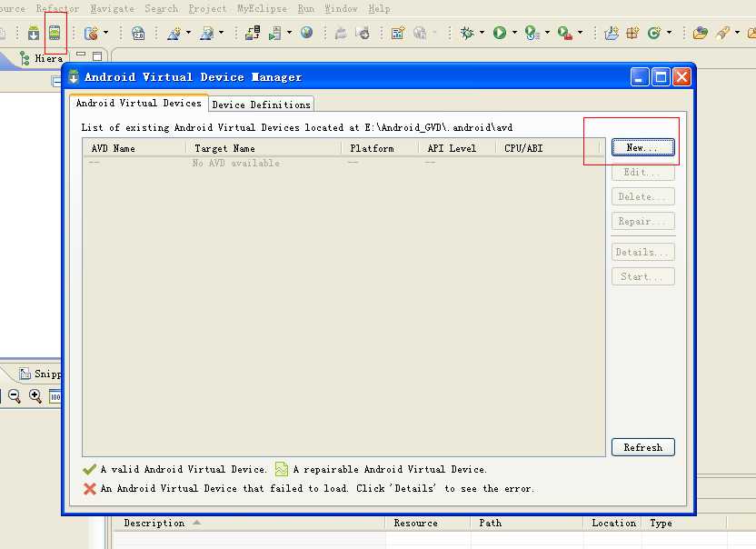Select the Android Virtual Devices tab
This screenshot has width=756, height=549.
138,103
